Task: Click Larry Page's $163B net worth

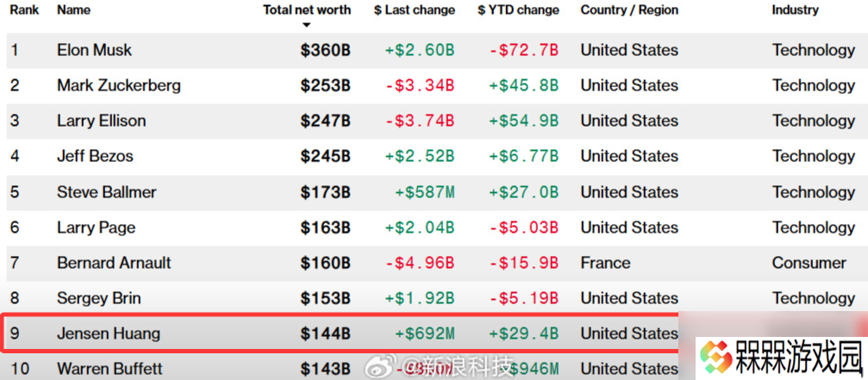Action: point(326,227)
